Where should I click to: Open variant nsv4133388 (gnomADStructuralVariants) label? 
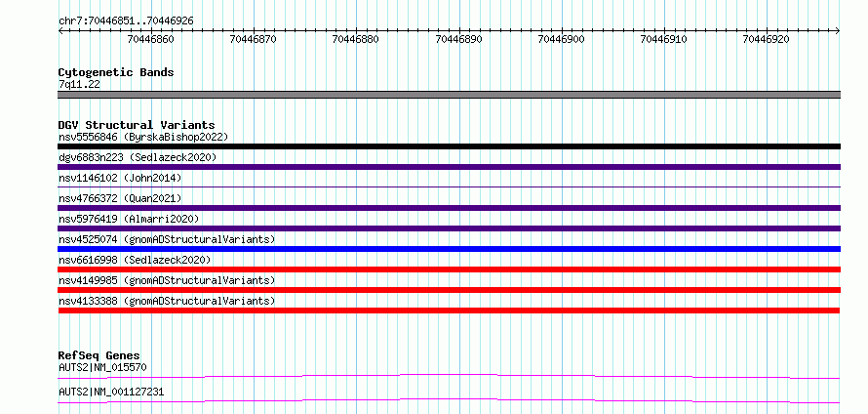(x=167, y=301)
